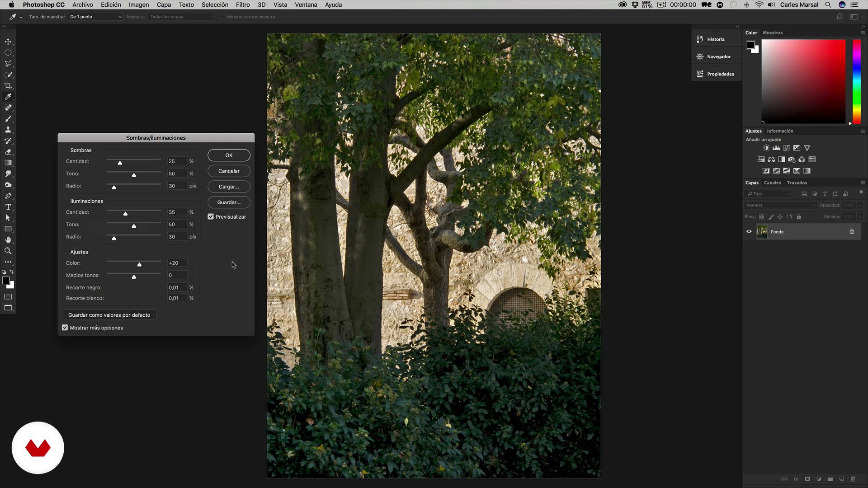Click the Cargar... button
Screen dimensions: 868x488
[x=229, y=187]
